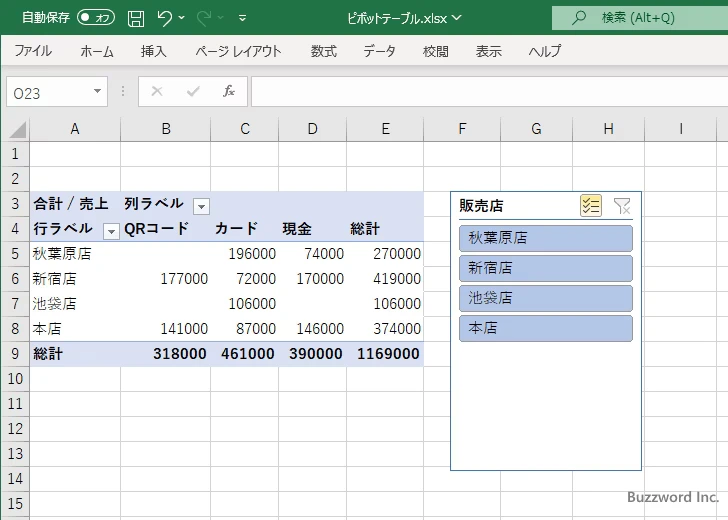728x520 pixels.
Task: Click cell with value 141000
Action: coord(165,329)
